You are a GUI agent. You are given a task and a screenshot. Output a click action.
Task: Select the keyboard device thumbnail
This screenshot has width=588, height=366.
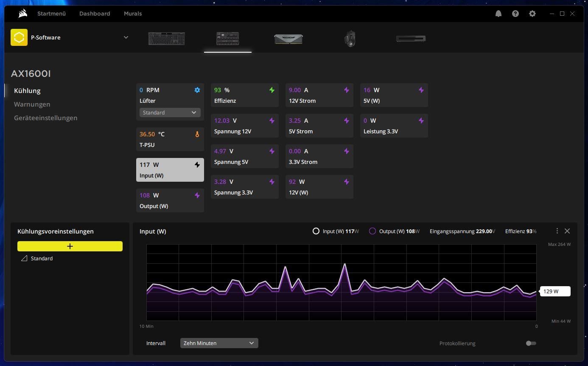click(167, 39)
